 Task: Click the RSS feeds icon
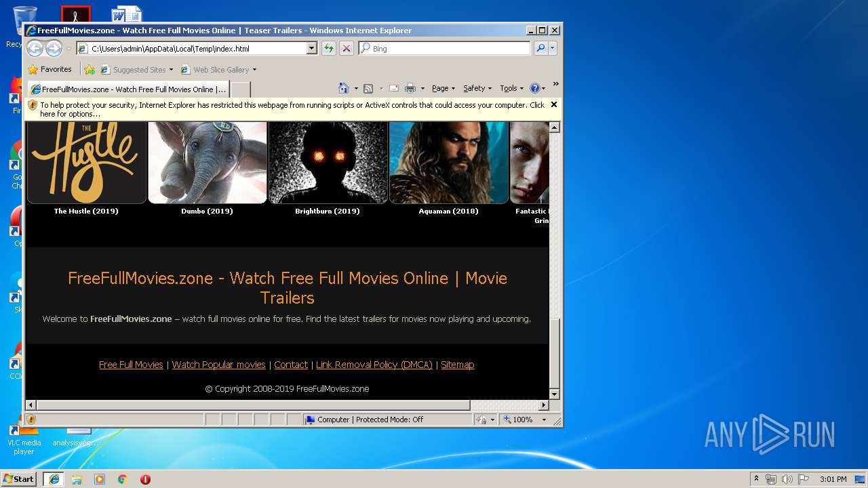click(x=368, y=88)
